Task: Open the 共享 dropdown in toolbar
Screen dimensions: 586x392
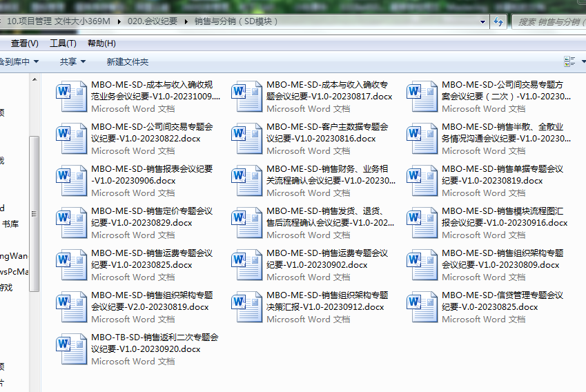Action: click(x=72, y=61)
